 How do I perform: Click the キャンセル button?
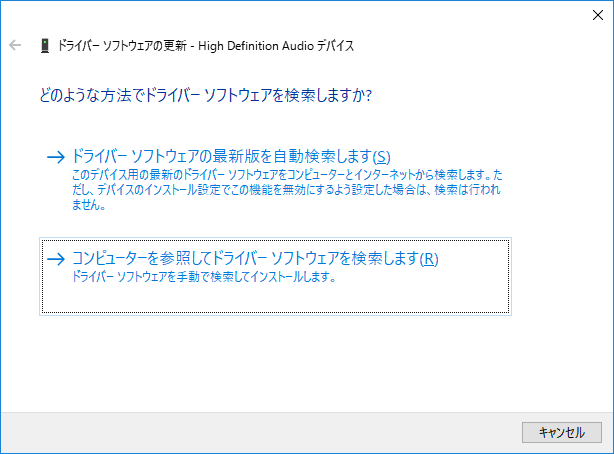pos(562,432)
